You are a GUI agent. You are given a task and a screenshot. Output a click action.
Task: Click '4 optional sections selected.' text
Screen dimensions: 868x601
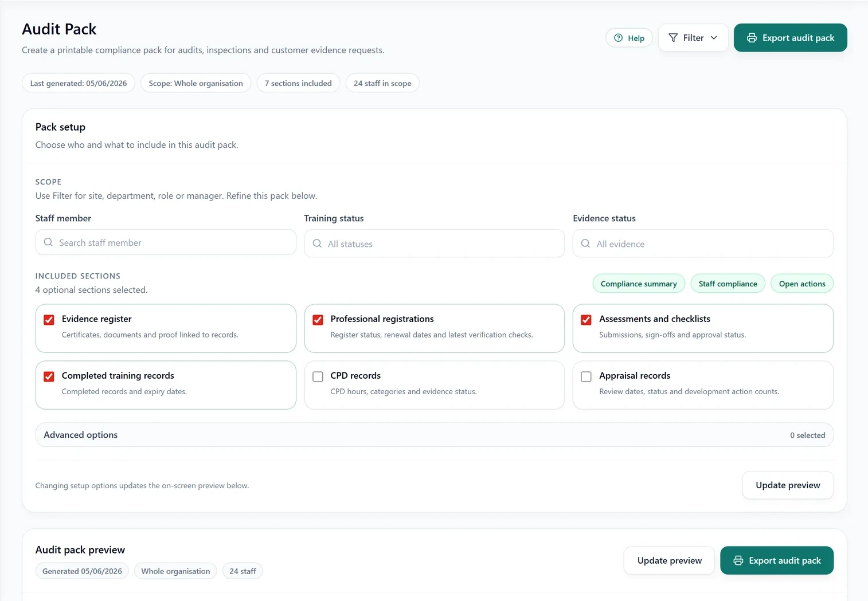(x=91, y=290)
